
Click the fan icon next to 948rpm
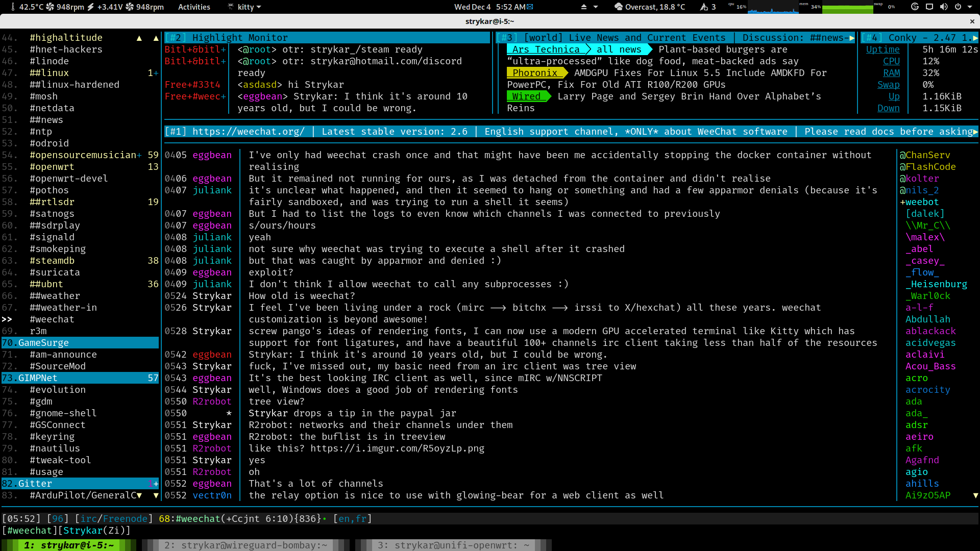pos(50,7)
